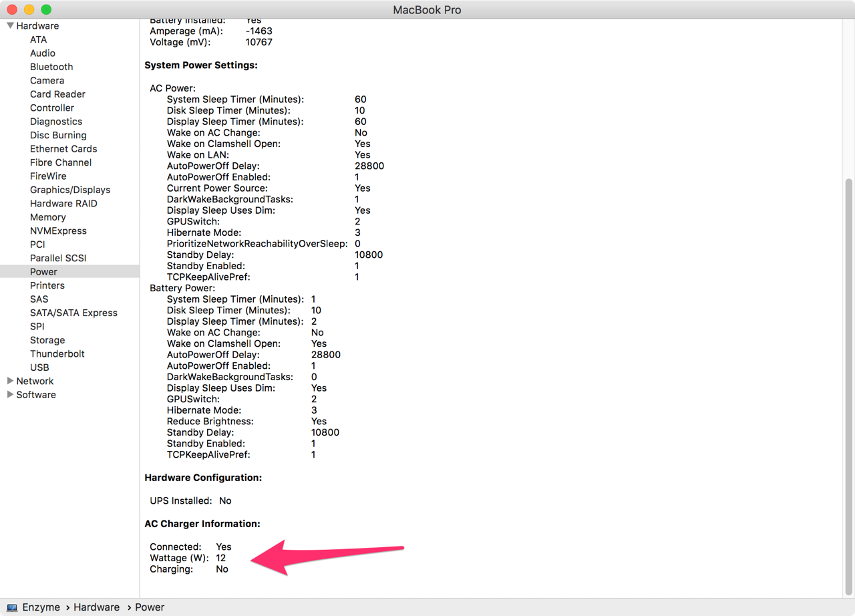Open Parallel SCSI section
This screenshot has width=855, height=616.
click(58, 258)
